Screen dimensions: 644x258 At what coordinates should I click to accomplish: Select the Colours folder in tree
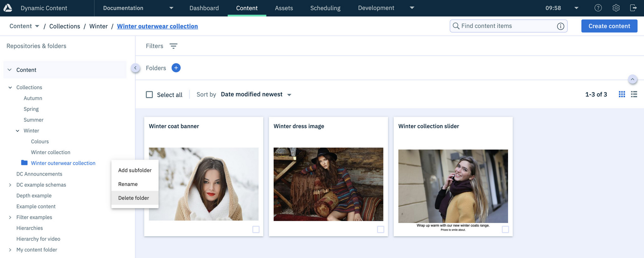tap(40, 141)
